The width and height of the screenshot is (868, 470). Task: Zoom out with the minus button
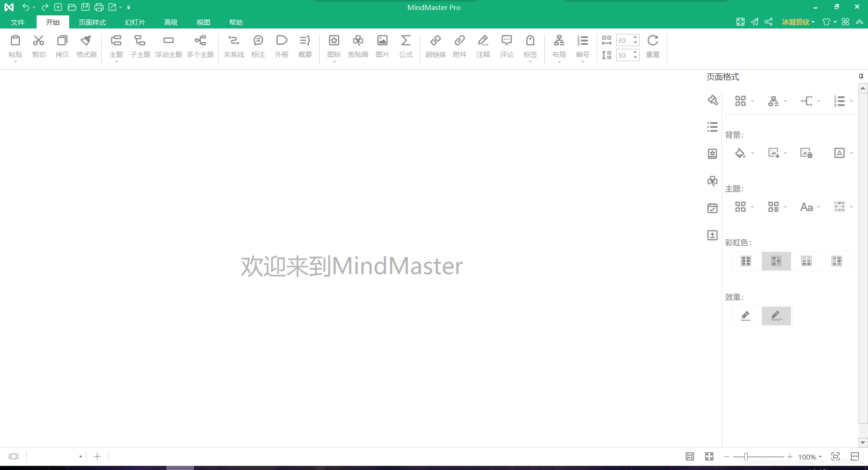coord(726,456)
